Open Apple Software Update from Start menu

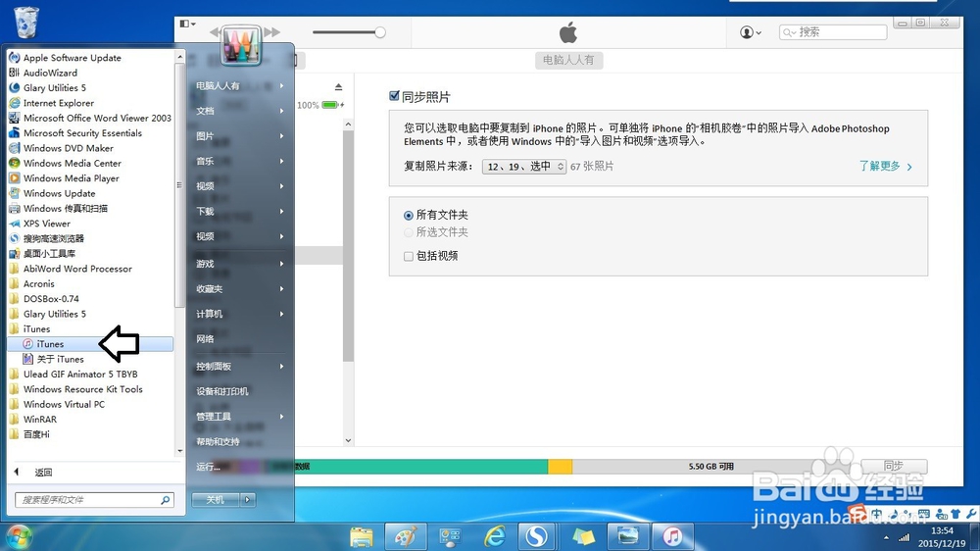(x=66, y=58)
